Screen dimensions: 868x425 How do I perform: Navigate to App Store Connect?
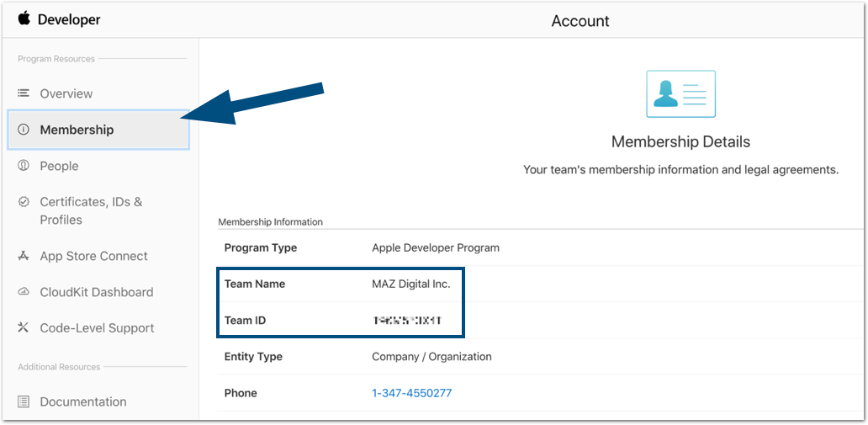pos(93,256)
